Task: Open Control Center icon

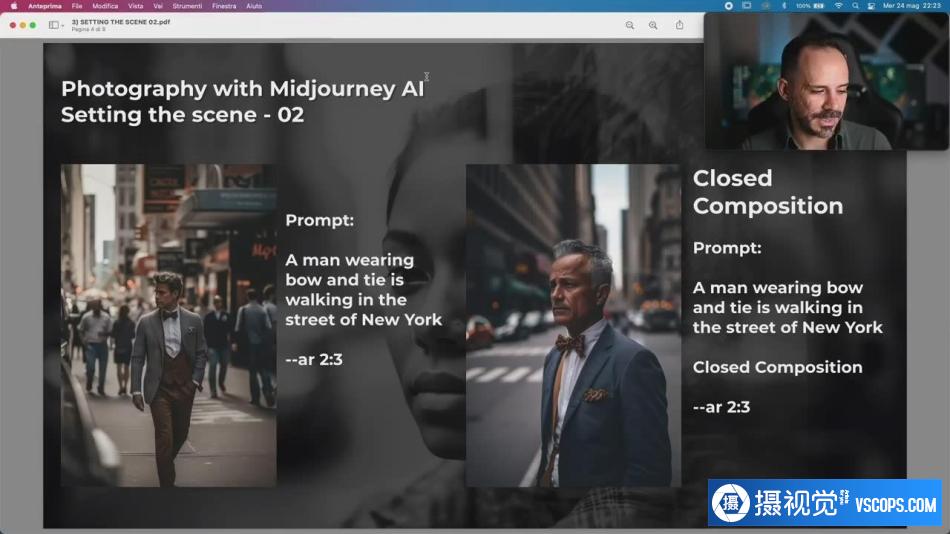Action: point(871,5)
